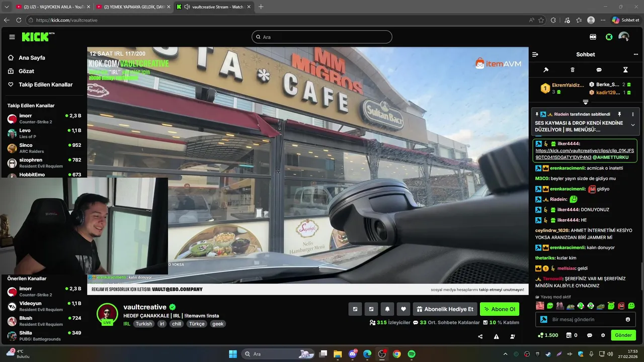Click the share icon below stream
The image size is (644, 362).
pos(480,336)
